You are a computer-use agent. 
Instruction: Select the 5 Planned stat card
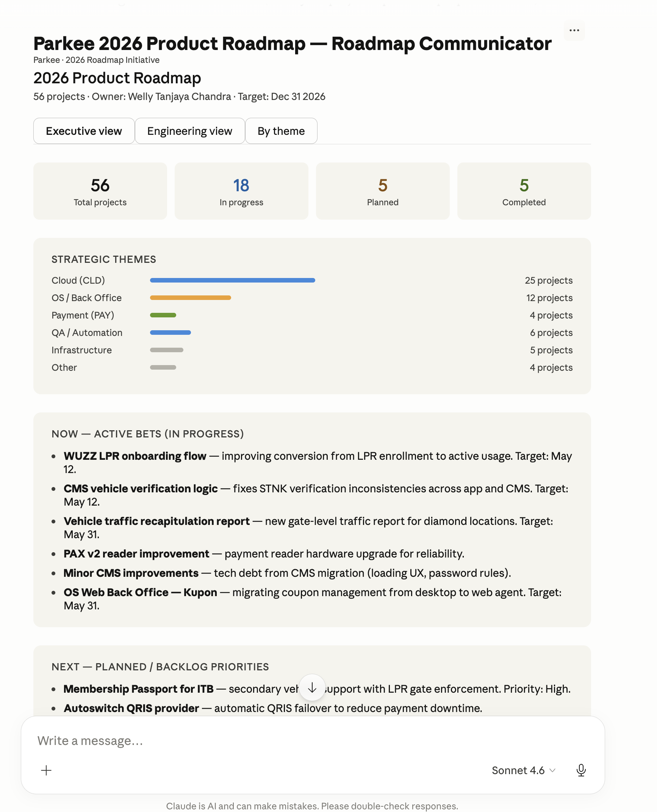383,191
